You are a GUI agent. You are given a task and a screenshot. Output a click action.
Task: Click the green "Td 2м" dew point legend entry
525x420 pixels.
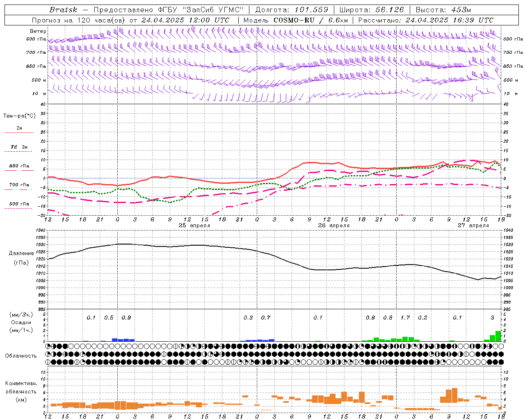19,147
